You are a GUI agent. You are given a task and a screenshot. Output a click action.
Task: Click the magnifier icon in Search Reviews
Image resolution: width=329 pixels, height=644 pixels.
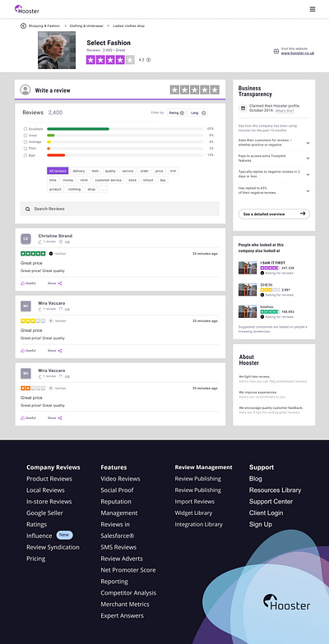[x=28, y=209]
